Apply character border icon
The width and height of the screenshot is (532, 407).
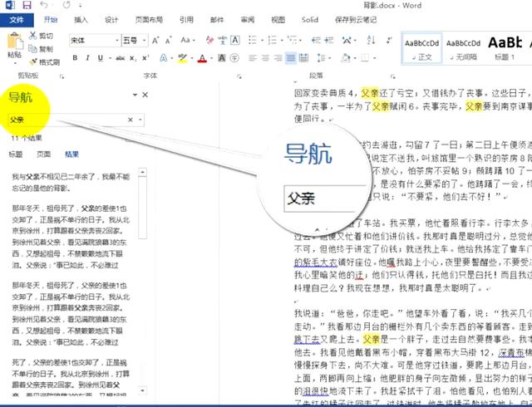pos(234,41)
